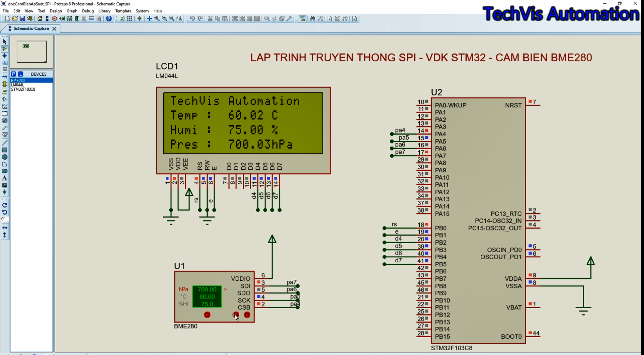Click the Home schematic toolbar icon
The height and width of the screenshot is (355, 644).
coord(40,19)
